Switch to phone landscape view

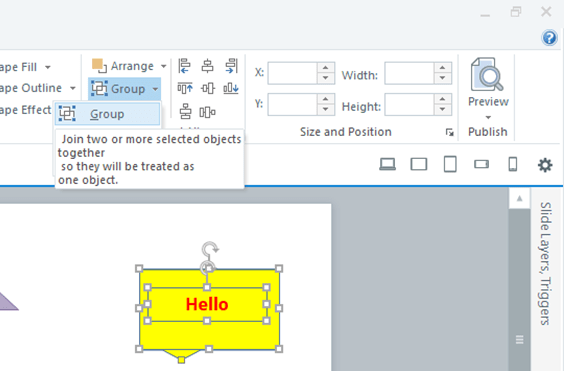481,164
